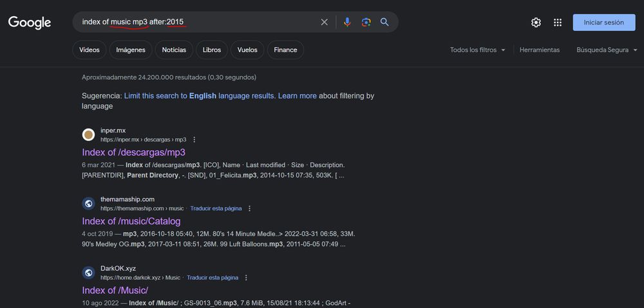Click the DarkOK.xyz site favicon
This screenshot has height=308, width=644.
tap(88, 273)
